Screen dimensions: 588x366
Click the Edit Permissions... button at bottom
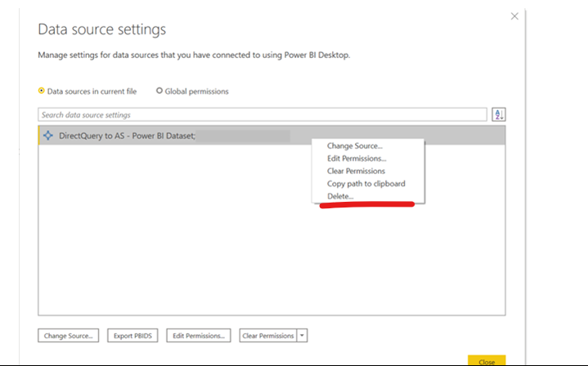pyautogui.click(x=199, y=335)
